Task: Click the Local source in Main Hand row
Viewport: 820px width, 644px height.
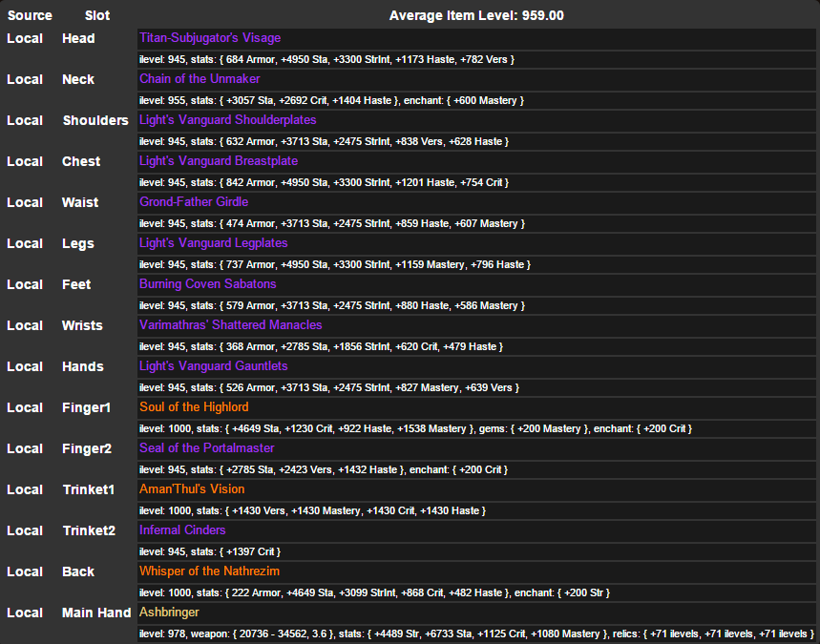Action: click(x=25, y=613)
